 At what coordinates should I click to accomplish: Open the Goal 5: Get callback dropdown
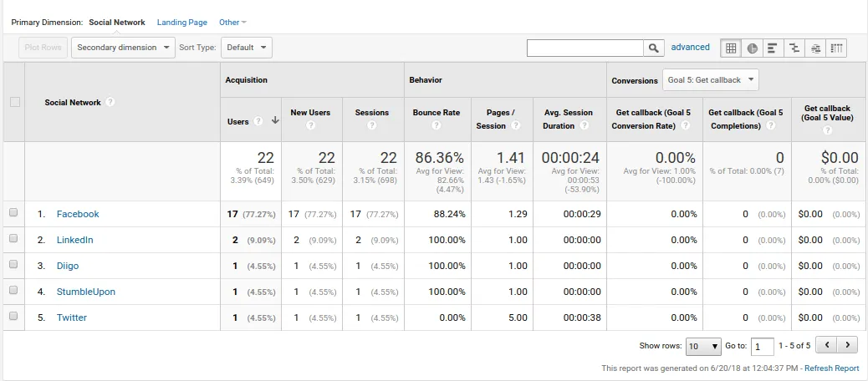pos(711,80)
